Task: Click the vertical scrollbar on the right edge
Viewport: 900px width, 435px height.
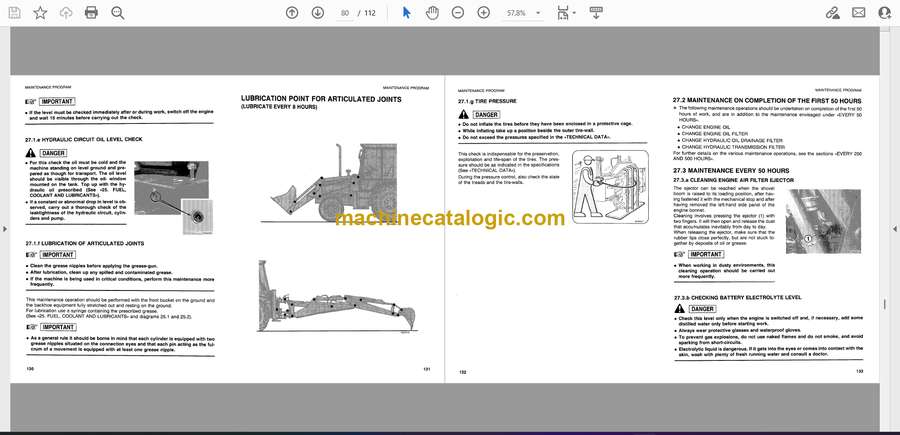Action: pyautogui.click(x=885, y=230)
